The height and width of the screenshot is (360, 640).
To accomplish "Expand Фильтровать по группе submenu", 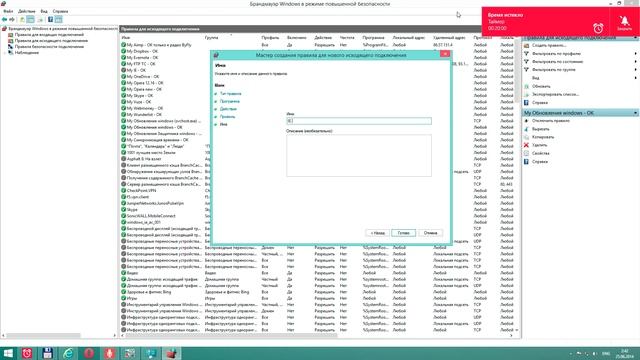I will 636,70.
